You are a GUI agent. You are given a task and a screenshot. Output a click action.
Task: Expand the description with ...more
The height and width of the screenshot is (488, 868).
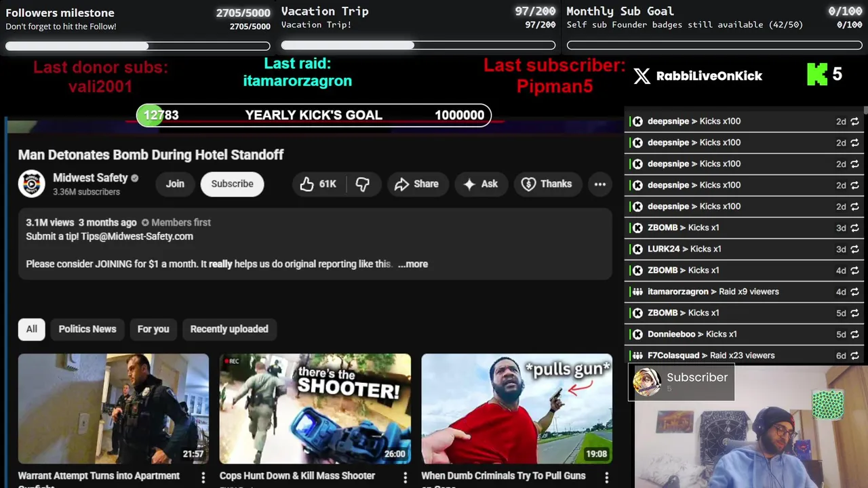[x=413, y=264]
